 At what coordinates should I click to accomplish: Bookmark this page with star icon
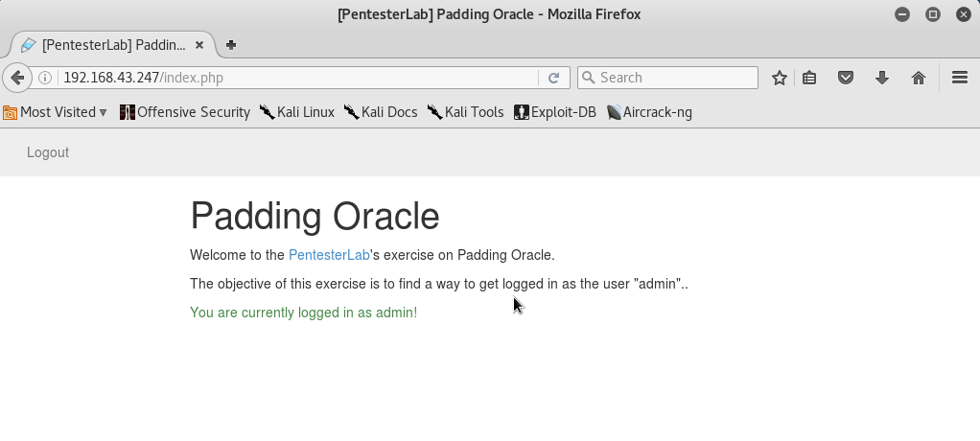[779, 78]
